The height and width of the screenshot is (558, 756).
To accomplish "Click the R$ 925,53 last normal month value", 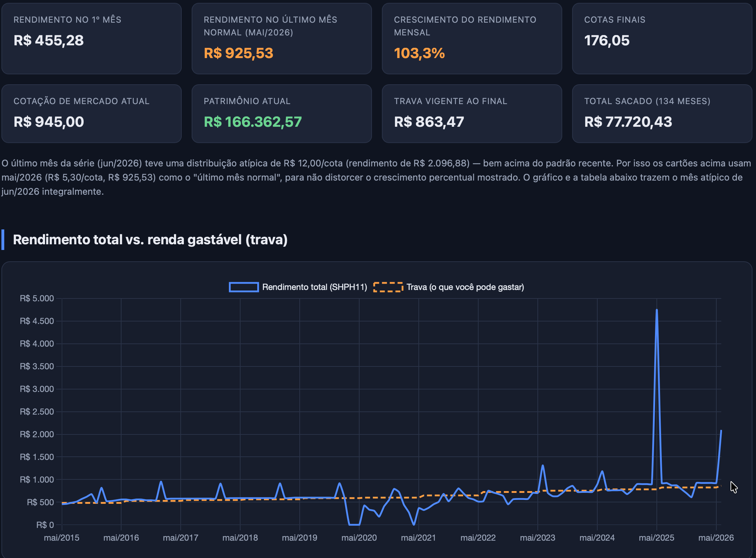I will (239, 53).
